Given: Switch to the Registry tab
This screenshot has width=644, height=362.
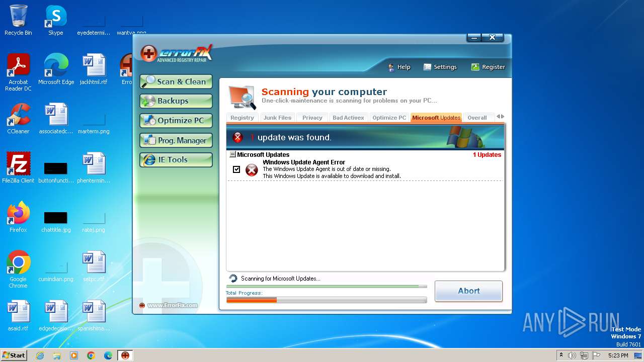Looking at the screenshot, I should (243, 118).
